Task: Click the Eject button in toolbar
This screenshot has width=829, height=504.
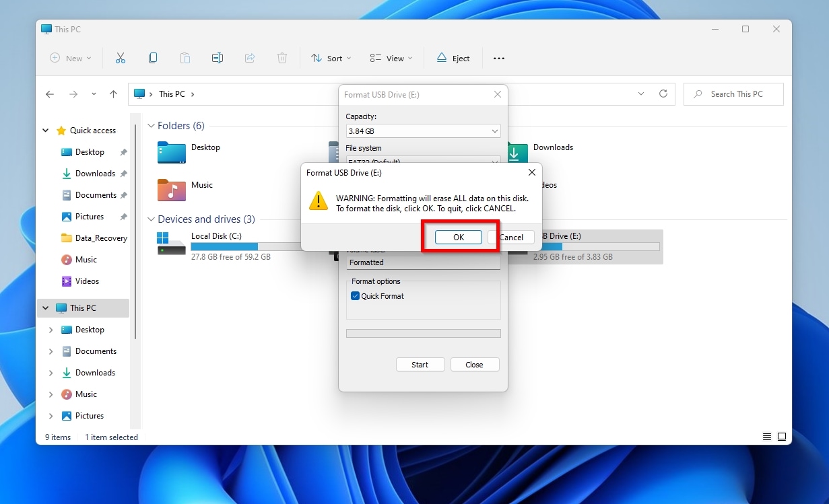Action: coord(453,59)
